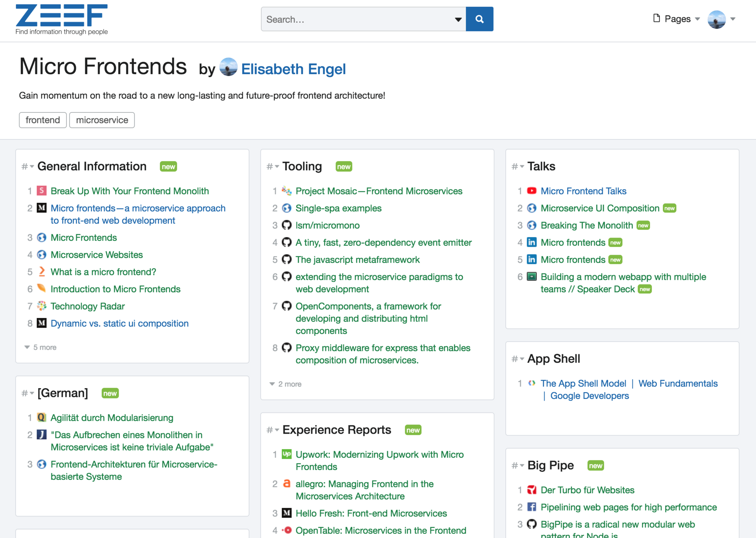Click Upwork icon beside Modernizing Upwork
The width and height of the screenshot is (756, 538).
coord(287,454)
